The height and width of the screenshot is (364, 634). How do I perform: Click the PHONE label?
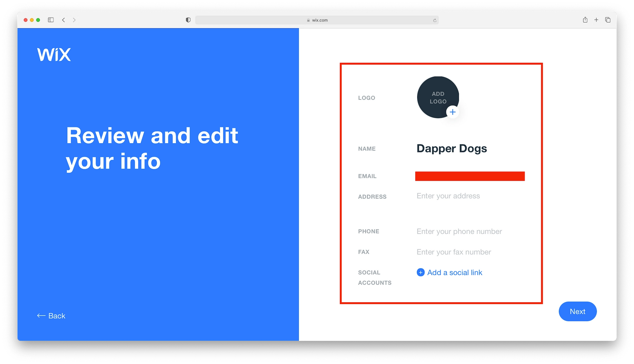point(368,231)
